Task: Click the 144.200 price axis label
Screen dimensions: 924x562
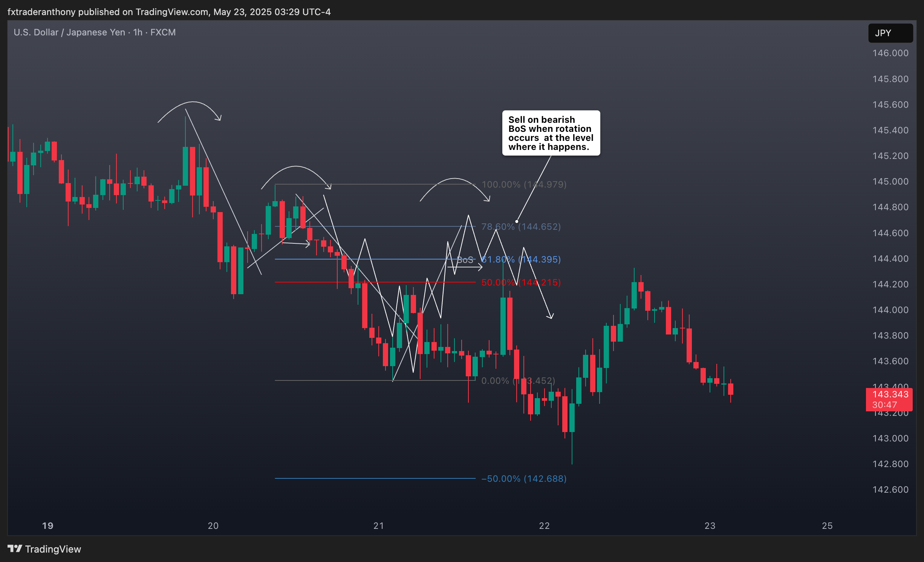Action: (x=890, y=284)
